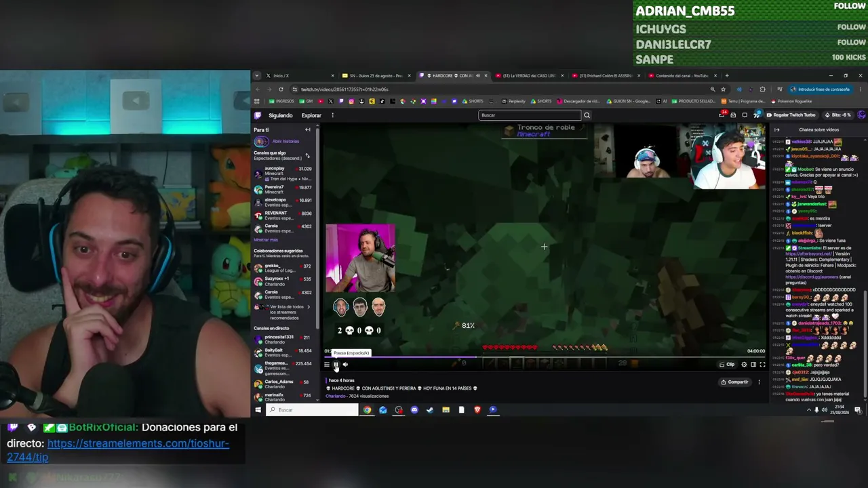Open princesita1331 live channel
Screen dimensions: 868x488
click(283, 340)
